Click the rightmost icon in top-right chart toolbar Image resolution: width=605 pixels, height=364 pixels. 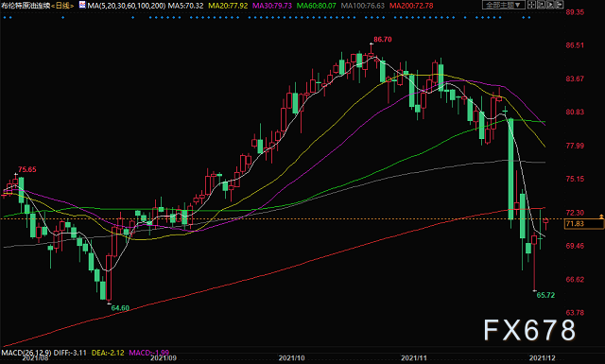(x=560, y=5)
